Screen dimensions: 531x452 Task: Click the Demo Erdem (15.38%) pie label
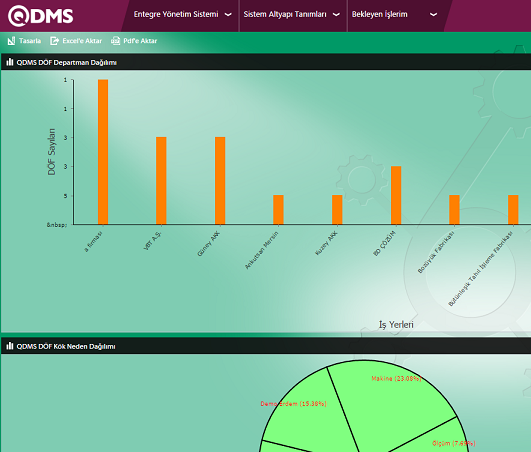[294, 404]
